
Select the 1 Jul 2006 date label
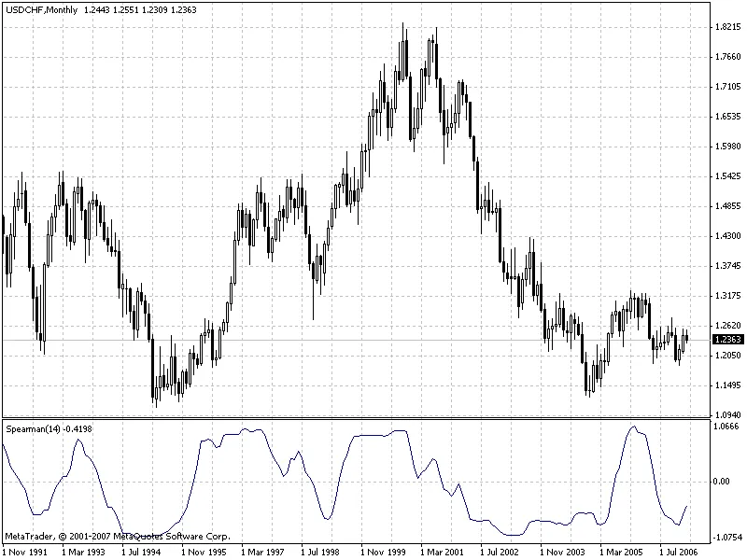(683, 553)
